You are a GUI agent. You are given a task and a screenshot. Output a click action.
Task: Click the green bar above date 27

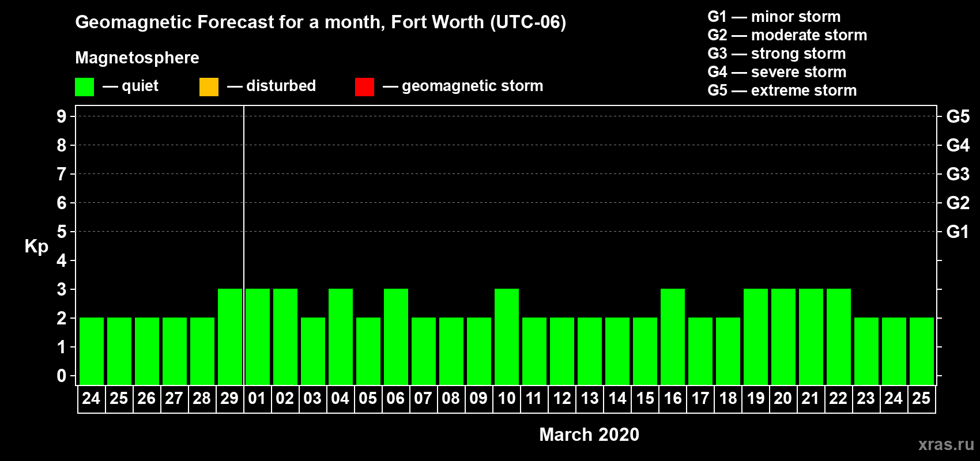[x=175, y=351]
